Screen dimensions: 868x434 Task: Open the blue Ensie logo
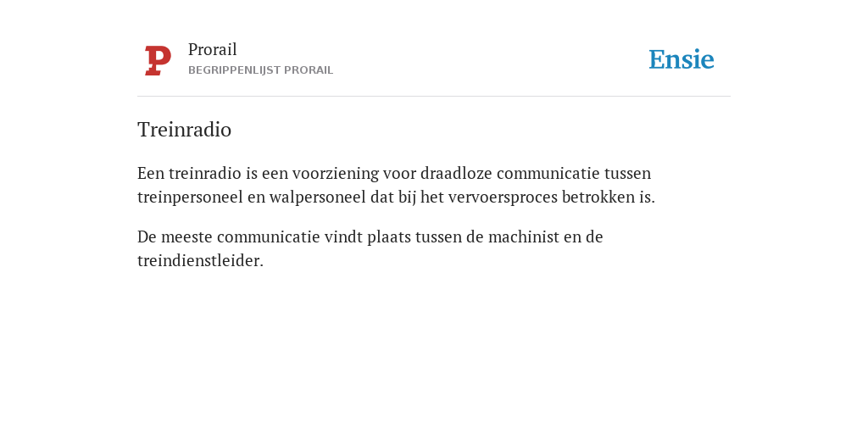coord(682,59)
